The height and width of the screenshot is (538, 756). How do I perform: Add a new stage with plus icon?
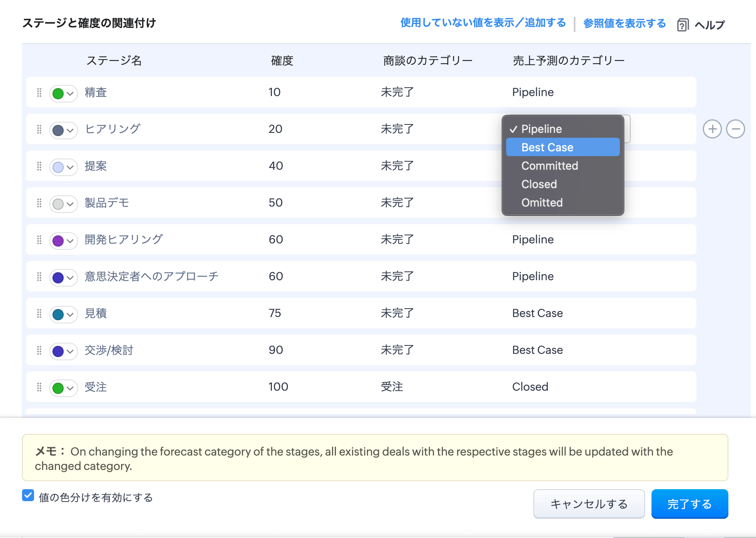pos(712,129)
